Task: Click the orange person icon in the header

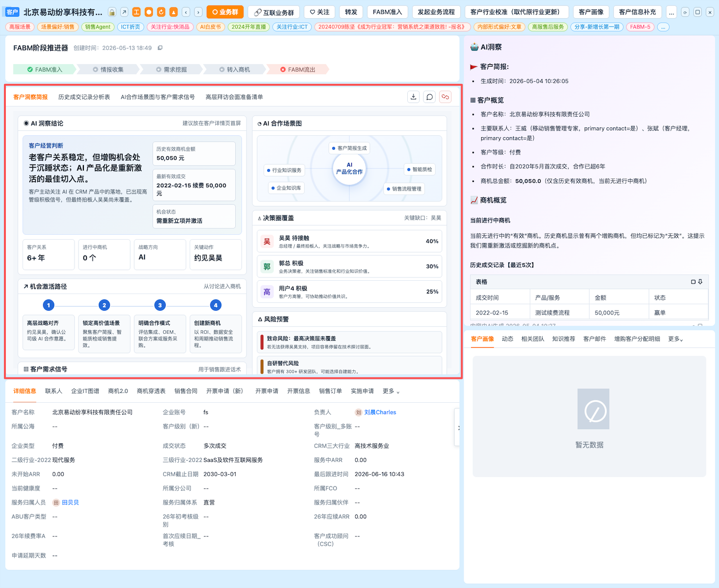Action: tap(174, 12)
